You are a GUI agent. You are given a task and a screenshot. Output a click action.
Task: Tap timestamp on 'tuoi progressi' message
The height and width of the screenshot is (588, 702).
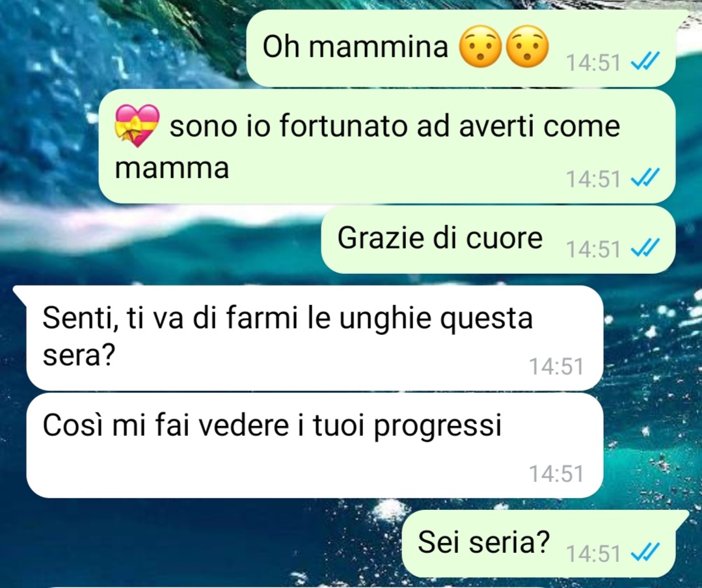click(556, 474)
